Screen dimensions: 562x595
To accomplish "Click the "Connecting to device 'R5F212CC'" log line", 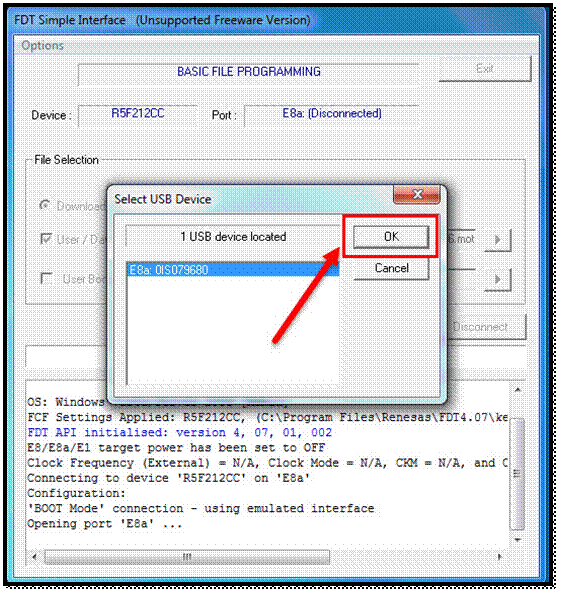I will tap(168, 478).
